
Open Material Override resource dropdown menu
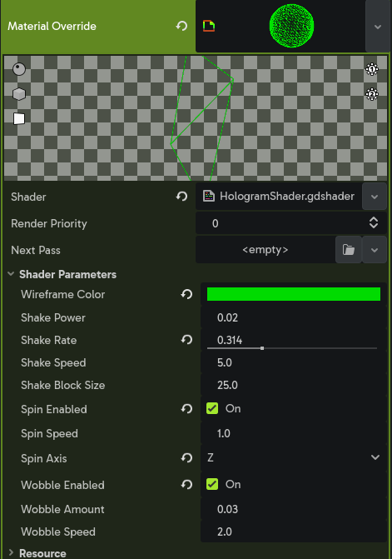378,27
